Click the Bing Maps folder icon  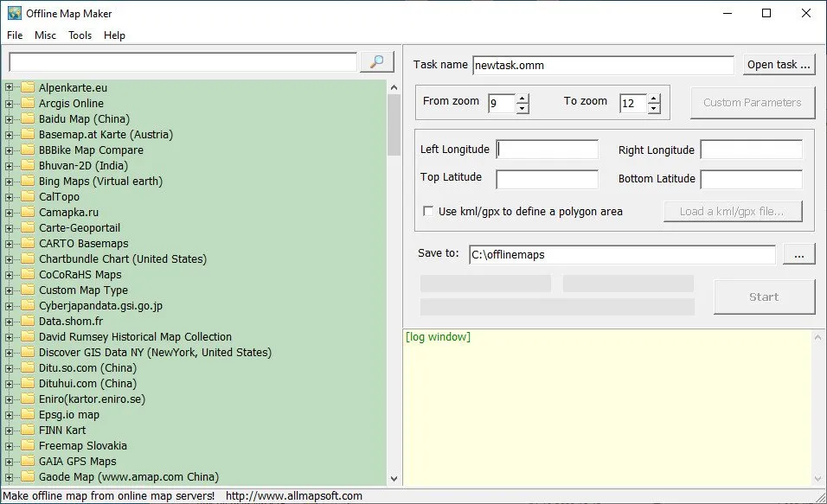coord(28,182)
